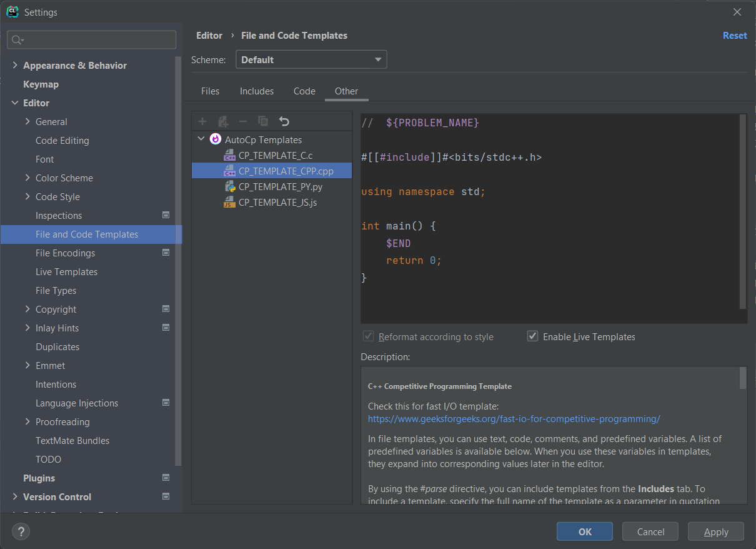This screenshot has width=756, height=549.
Task: Click the Revert Changes arrow icon
Action: tap(285, 121)
